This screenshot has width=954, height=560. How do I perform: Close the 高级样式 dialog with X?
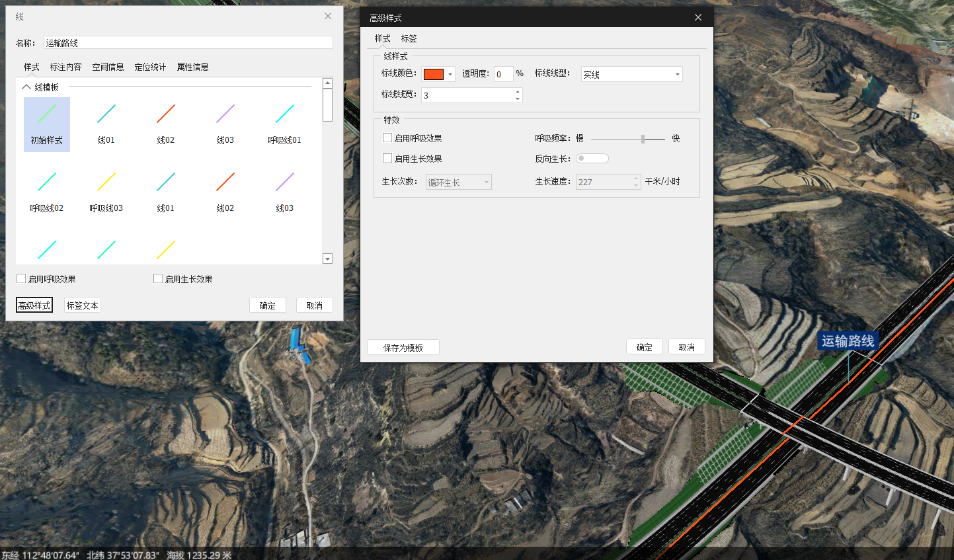tap(698, 17)
